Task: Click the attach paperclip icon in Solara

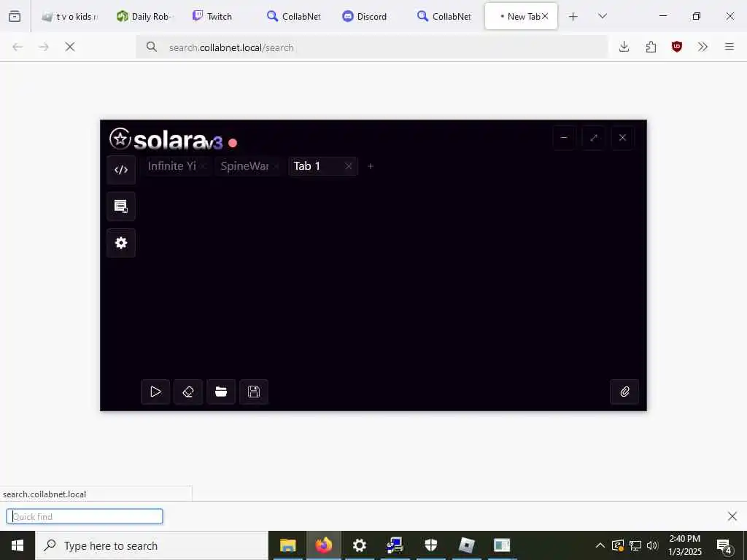Action: 624,392
